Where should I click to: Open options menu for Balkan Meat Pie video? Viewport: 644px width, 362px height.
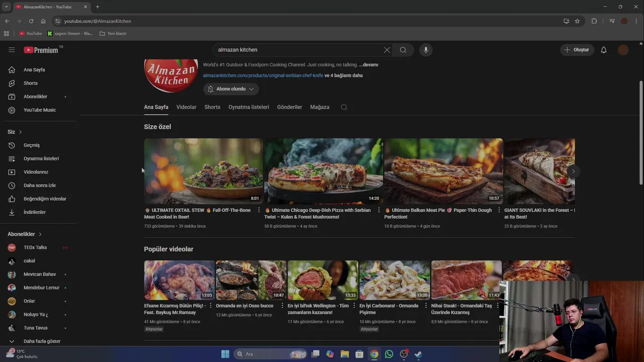[499, 210]
